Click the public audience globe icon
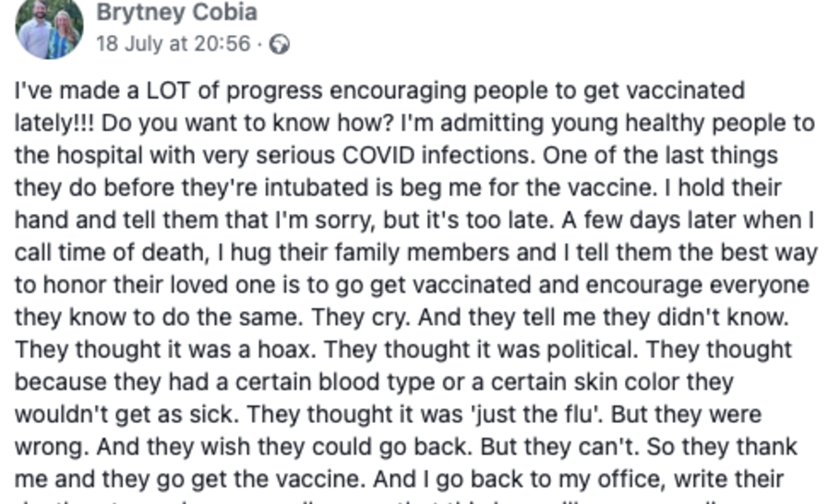 279,44
